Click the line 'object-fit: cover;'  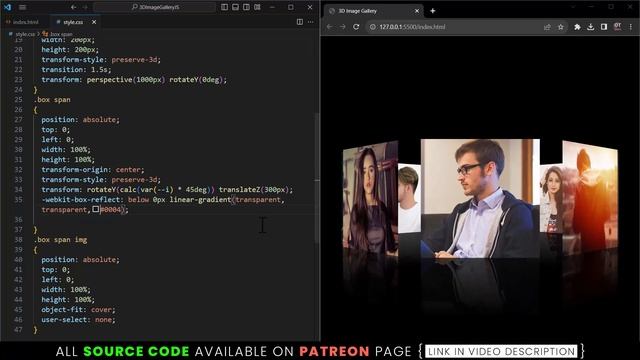click(x=78, y=309)
